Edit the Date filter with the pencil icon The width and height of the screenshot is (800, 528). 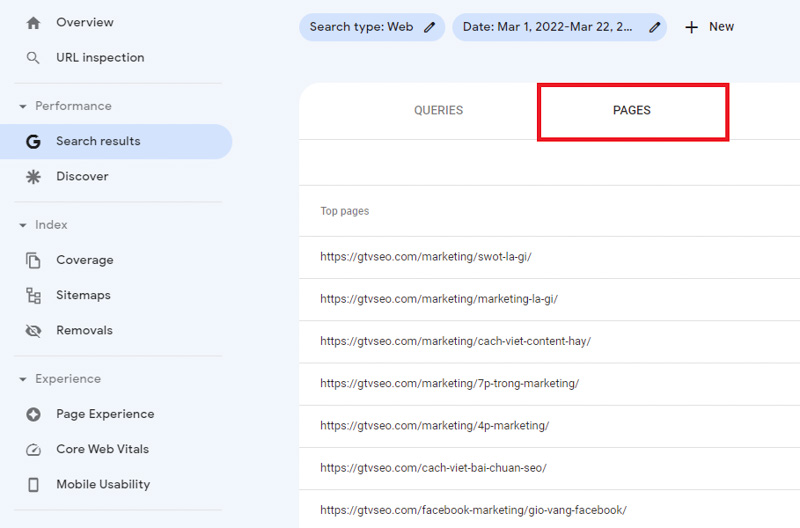(x=655, y=27)
